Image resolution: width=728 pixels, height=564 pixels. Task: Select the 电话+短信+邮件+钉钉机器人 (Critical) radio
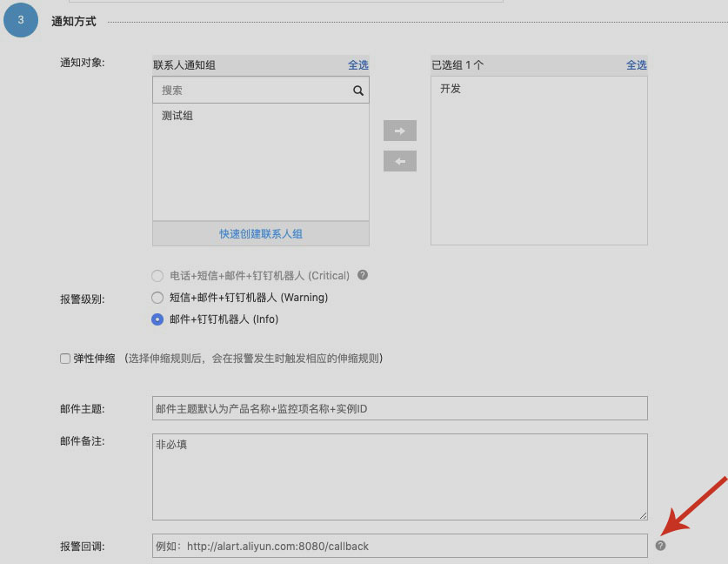pyautogui.click(x=157, y=276)
